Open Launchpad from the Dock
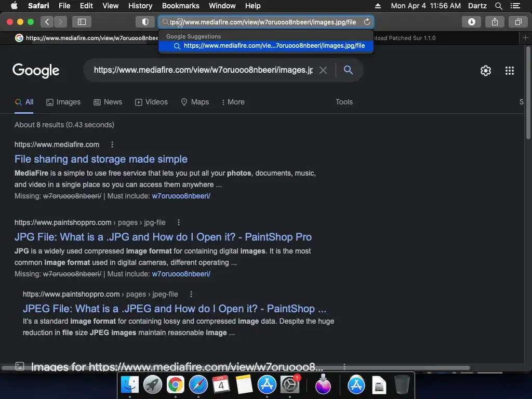Screen dimensions: 532x399 [x=153, y=384]
